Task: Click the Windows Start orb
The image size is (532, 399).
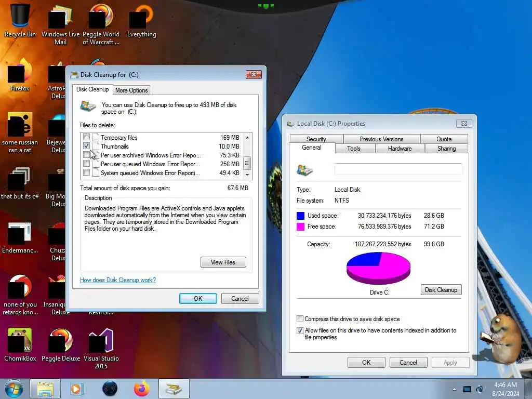Action: [x=14, y=389]
